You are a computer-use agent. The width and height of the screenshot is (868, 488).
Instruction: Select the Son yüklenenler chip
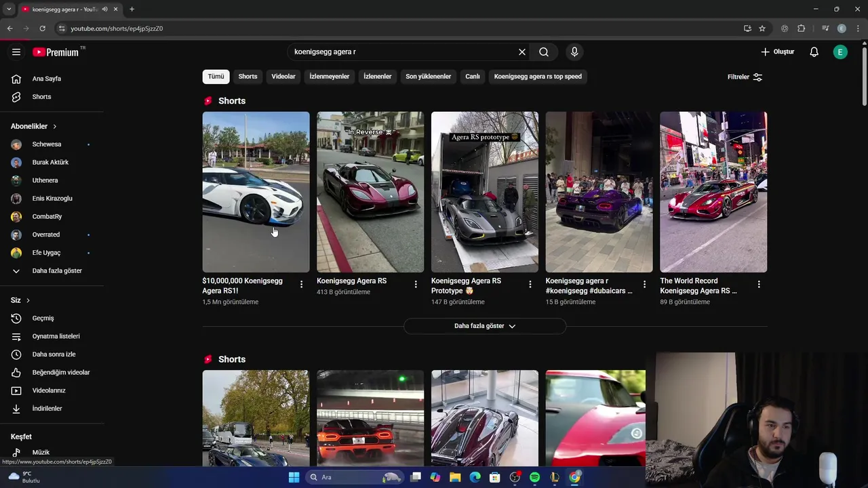pos(428,77)
